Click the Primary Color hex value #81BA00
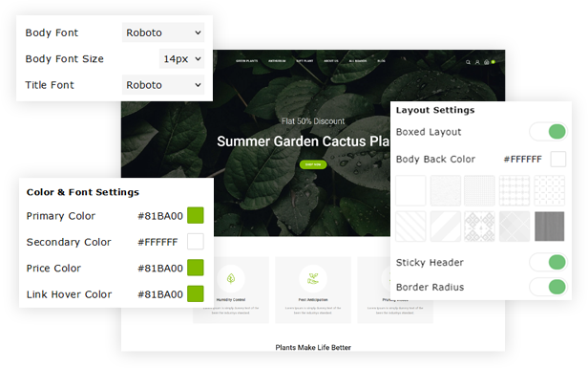 pos(160,216)
